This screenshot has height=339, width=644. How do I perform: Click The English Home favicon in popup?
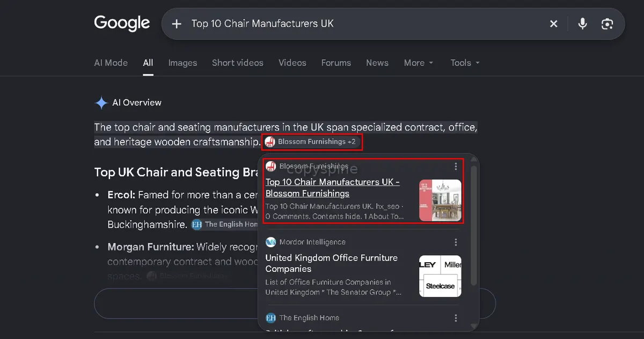[x=271, y=318]
